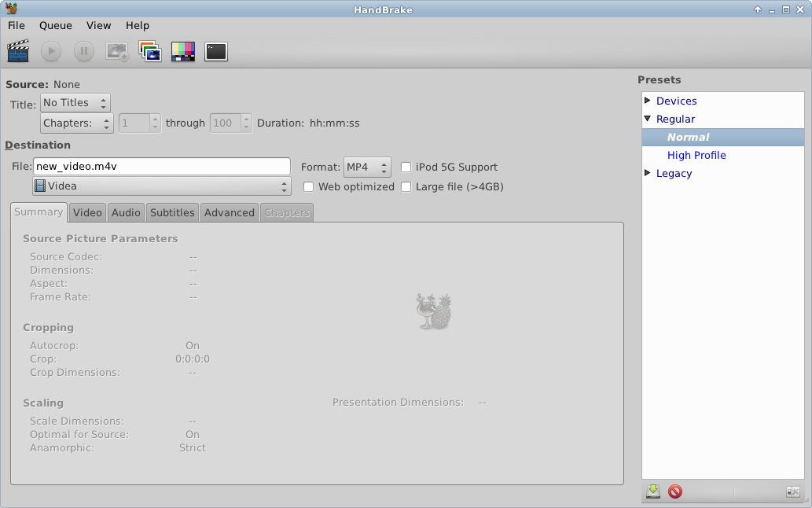
Task: Click the red delete preset icon
Action: click(675, 491)
